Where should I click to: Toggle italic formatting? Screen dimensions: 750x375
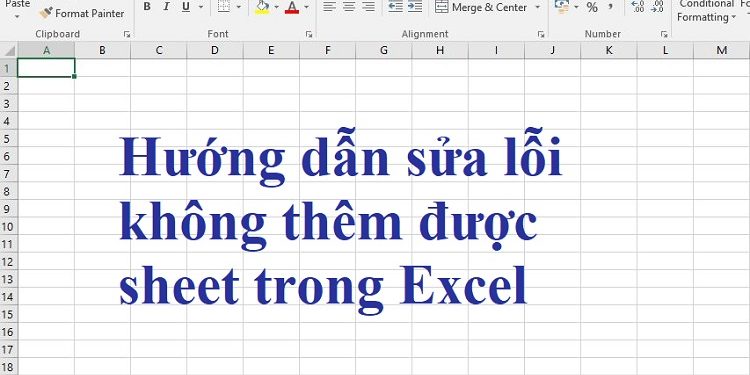point(166,7)
